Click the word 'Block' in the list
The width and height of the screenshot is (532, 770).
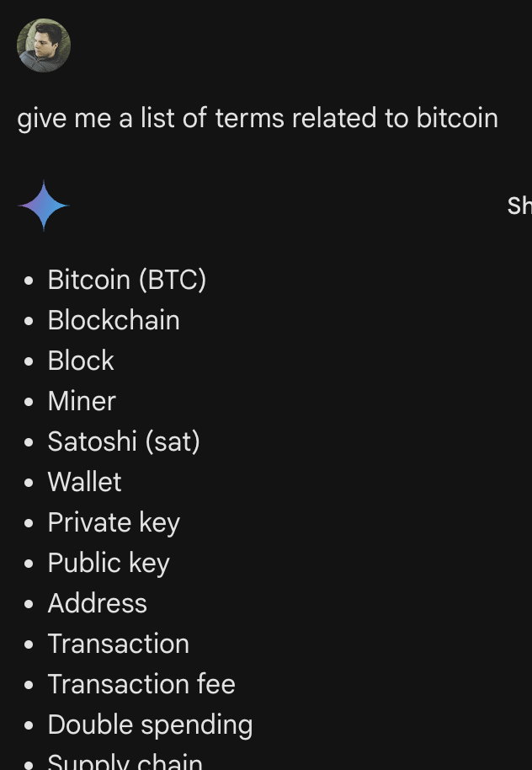pos(81,361)
